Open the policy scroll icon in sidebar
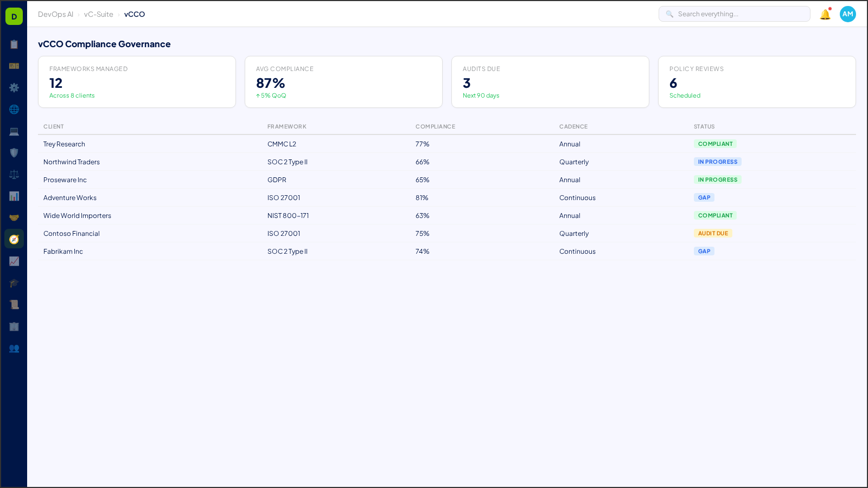868x488 pixels. (x=14, y=304)
